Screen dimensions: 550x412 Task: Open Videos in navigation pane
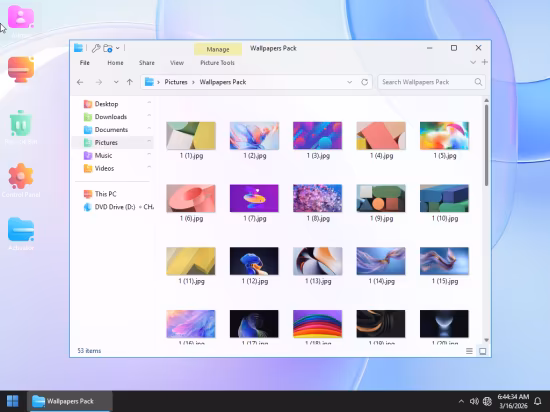coord(104,168)
